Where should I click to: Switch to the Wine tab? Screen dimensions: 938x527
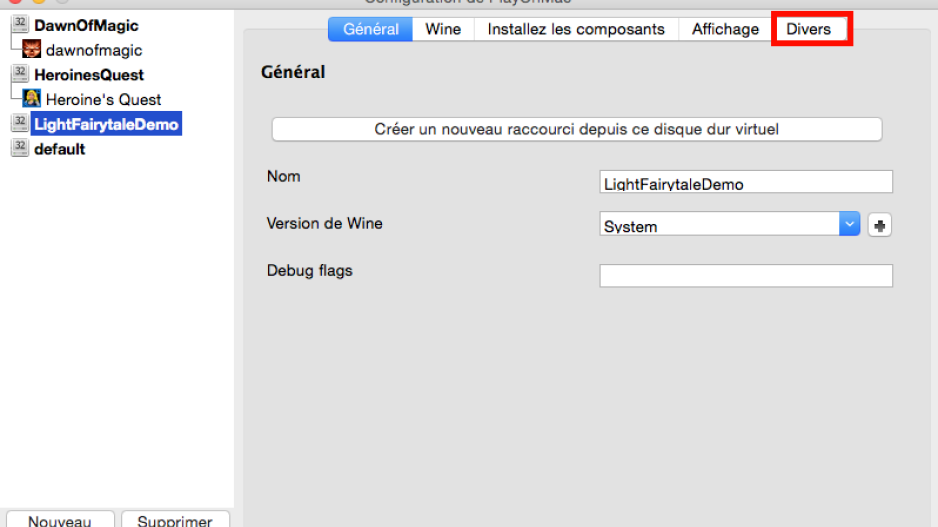[443, 29]
